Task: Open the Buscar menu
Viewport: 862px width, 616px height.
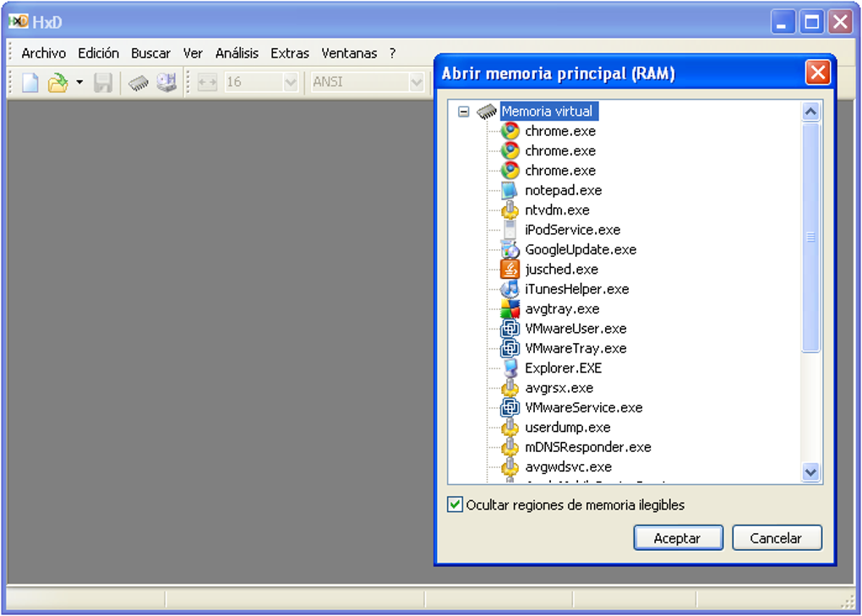Action: (150, 53)
